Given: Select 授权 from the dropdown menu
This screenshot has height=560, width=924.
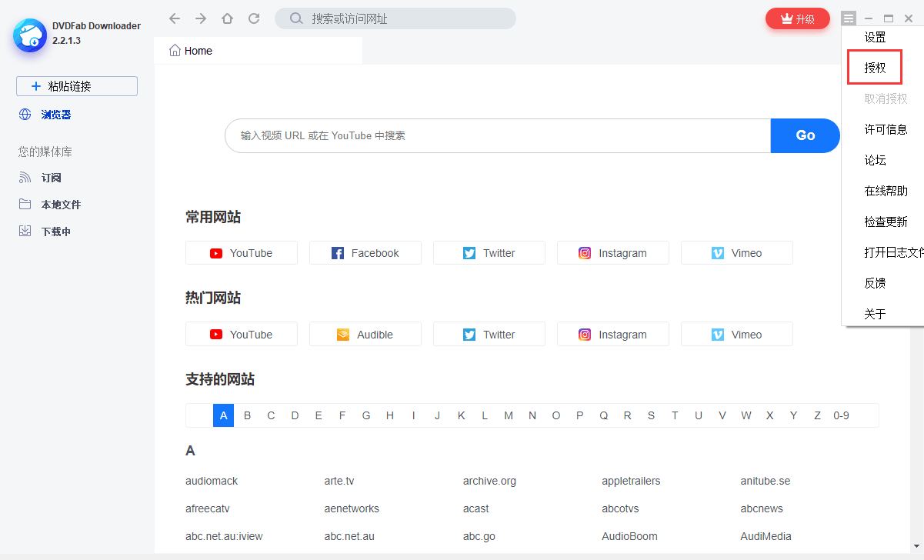Looking at the screenshot, I should click(875, 68).
